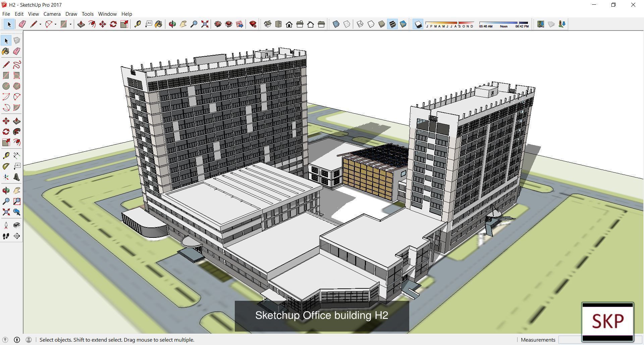Click the Credits info status icon
Image resolution: width=644 pixels, height=345 pixels.
[17, 340]
